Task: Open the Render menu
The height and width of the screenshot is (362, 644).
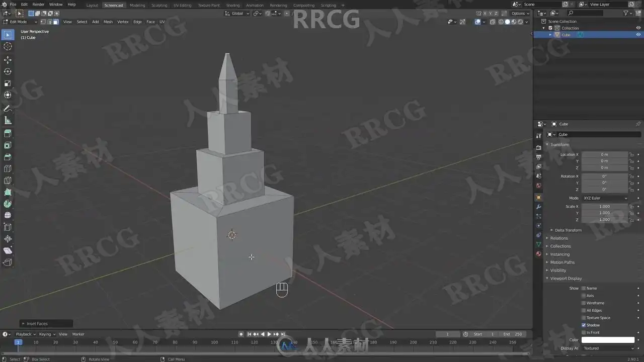Action: pos(38,5)
